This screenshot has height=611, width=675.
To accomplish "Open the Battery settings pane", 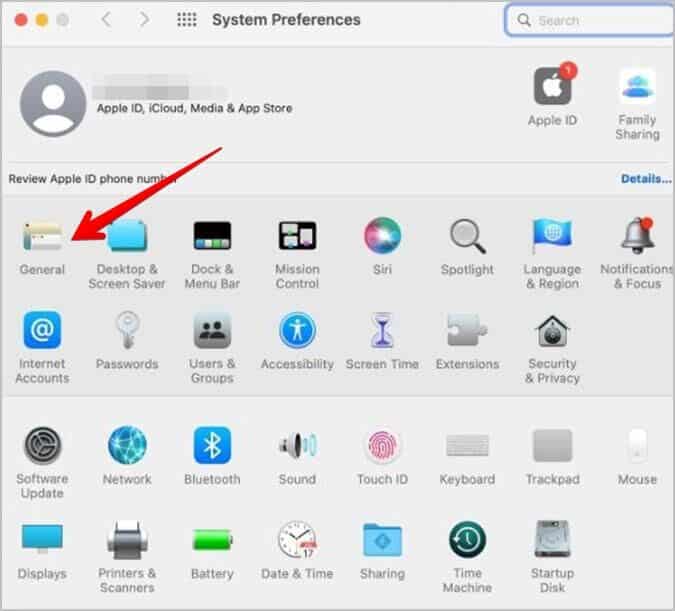I will [212, 540].
